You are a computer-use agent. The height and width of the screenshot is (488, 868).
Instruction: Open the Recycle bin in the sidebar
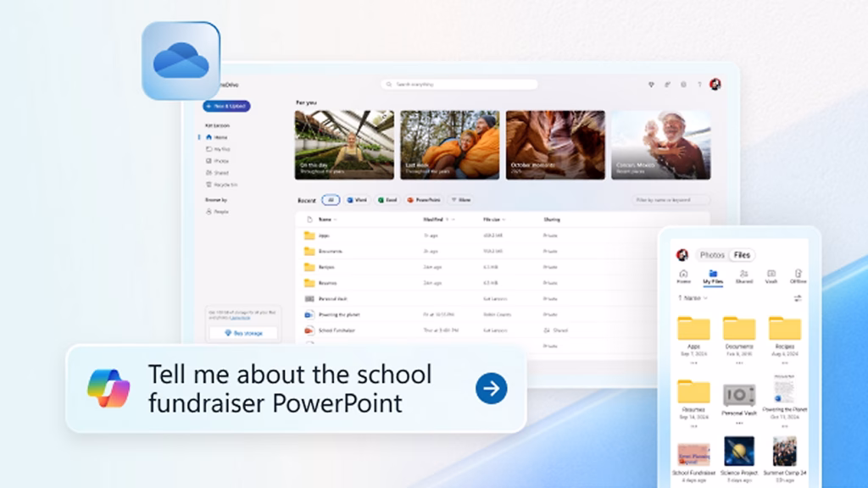point(221,184)
